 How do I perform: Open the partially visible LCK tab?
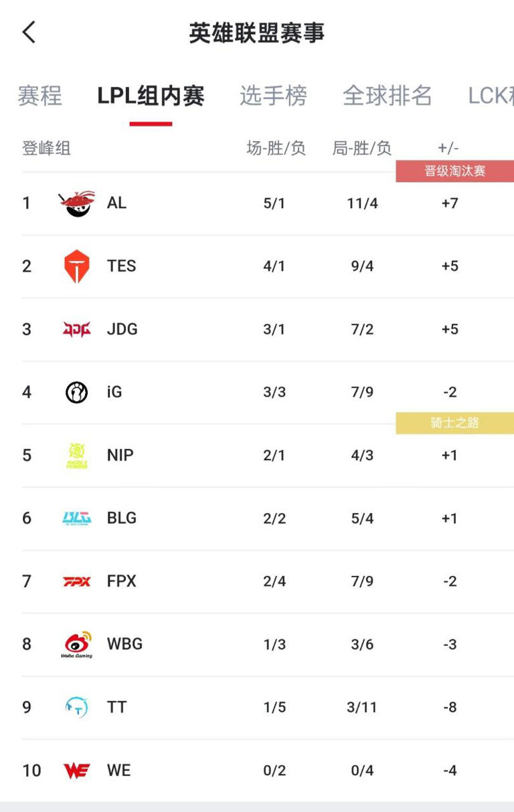[490, 96]
